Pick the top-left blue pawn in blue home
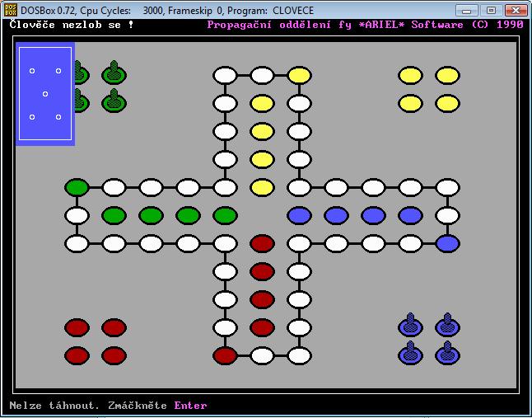532x418 pixels. click(409, 324)
